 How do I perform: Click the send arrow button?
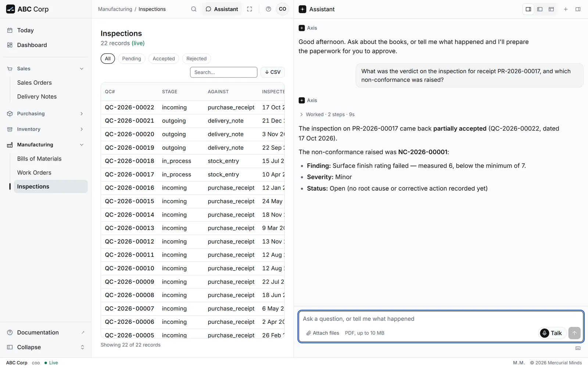[574, 333]
